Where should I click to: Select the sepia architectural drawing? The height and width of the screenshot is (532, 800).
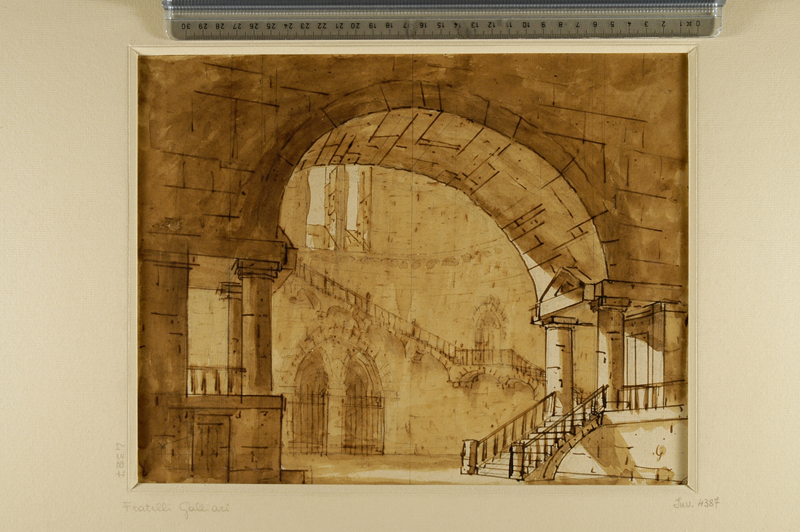coord(413,269)
